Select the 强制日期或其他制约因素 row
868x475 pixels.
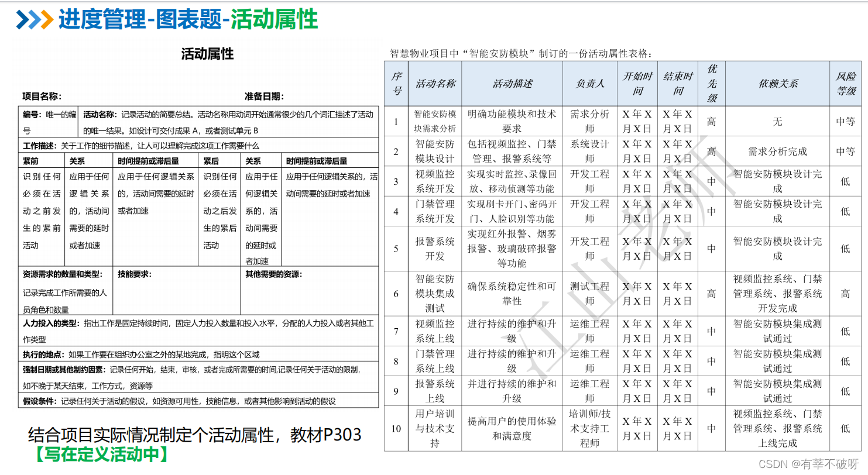(198, 377)
